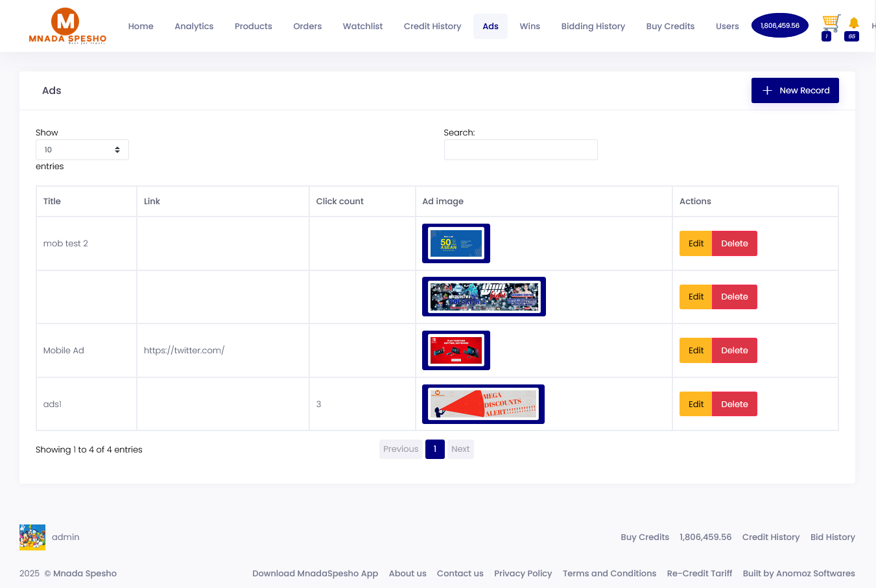Edit the mob test 2 ad
The width and height of the screenshot is (876, 588).
coord(695,244)
